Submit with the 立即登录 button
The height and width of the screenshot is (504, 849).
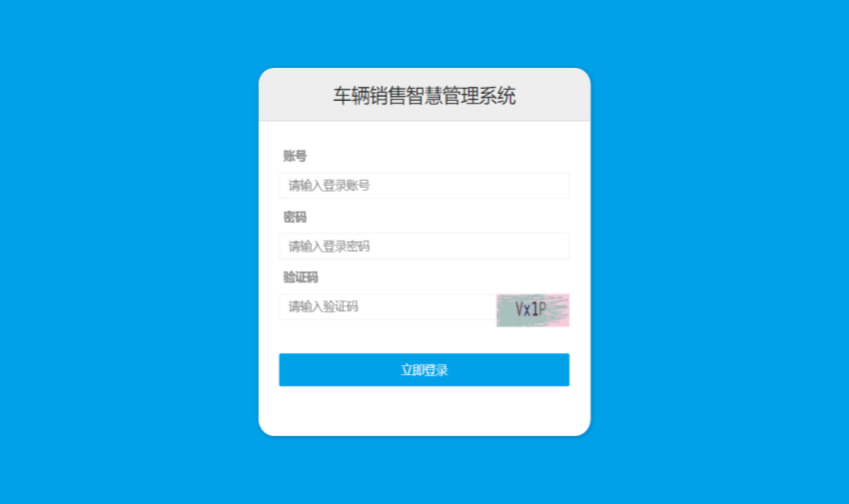[424, 370]
